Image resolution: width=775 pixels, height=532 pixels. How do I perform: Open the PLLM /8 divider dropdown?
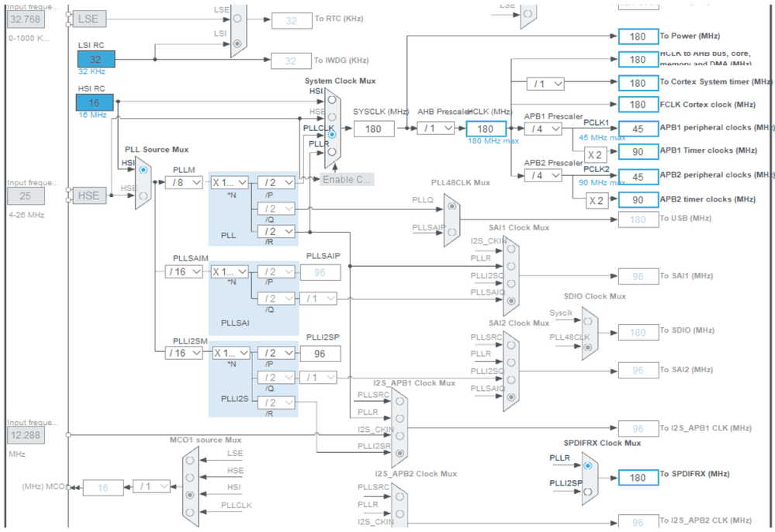184,182
